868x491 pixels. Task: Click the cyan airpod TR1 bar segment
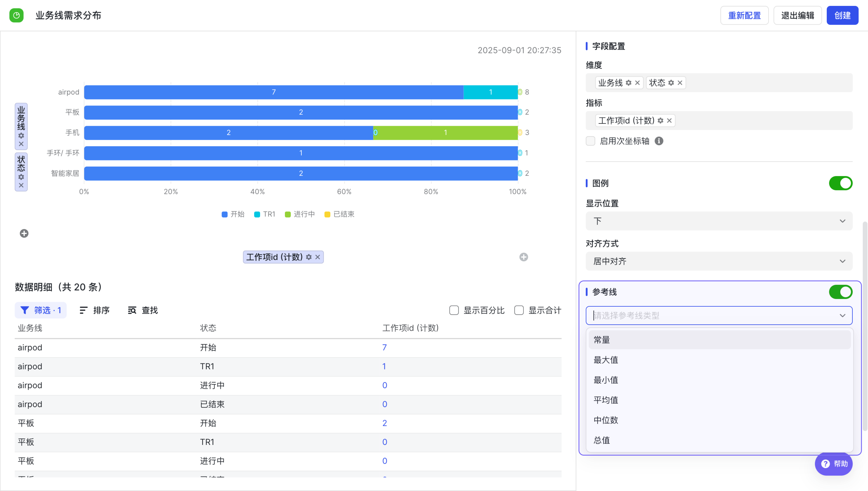click(x=491, y=92)
